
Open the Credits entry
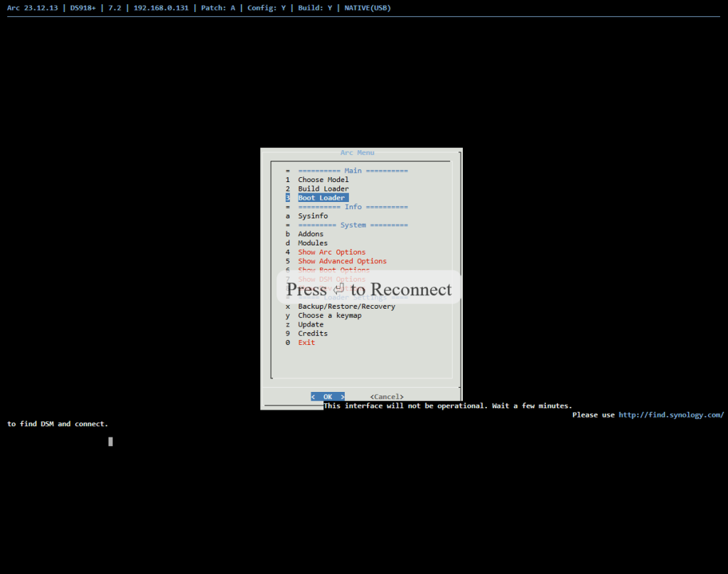click(x=313, y=334)
